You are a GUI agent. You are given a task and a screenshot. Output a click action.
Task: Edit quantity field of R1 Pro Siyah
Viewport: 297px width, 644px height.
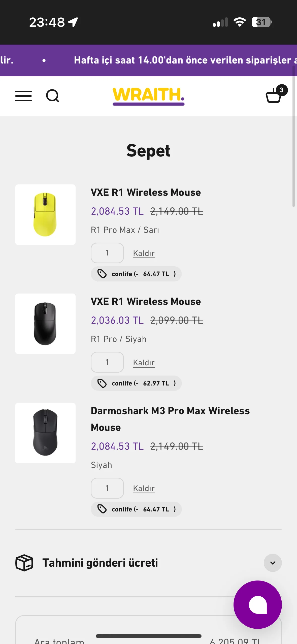point(107,362)
